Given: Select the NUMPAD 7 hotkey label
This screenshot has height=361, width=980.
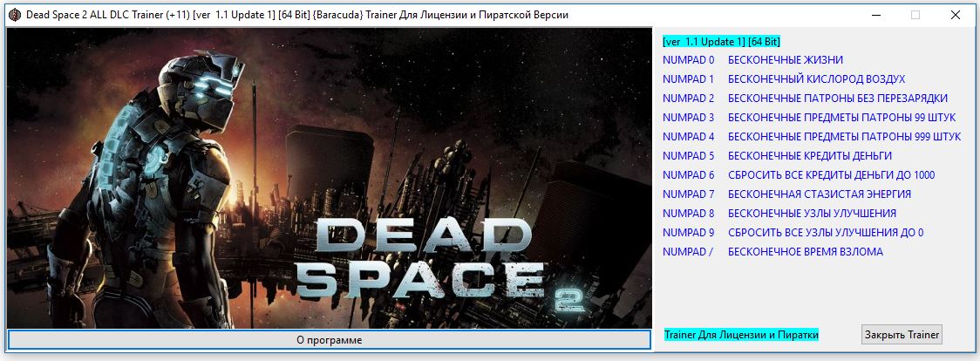Looking at the screenshot, I should (x=688, y=194).
